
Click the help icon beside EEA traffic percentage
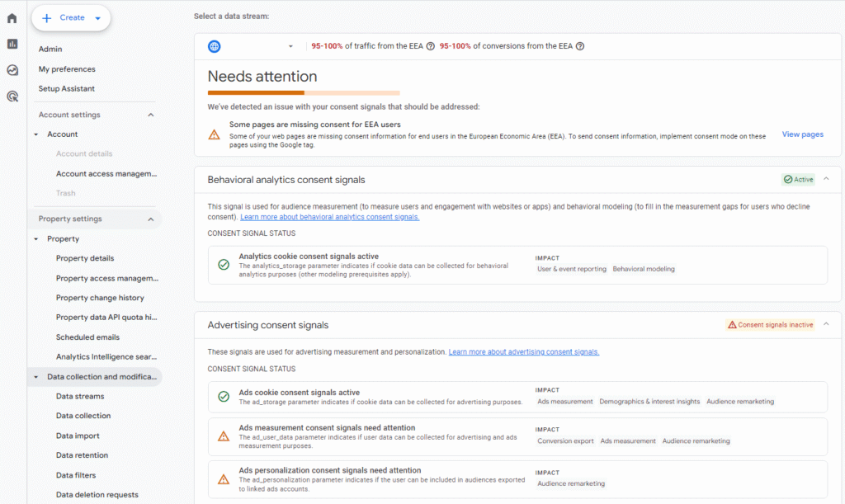tap(432, 46)
